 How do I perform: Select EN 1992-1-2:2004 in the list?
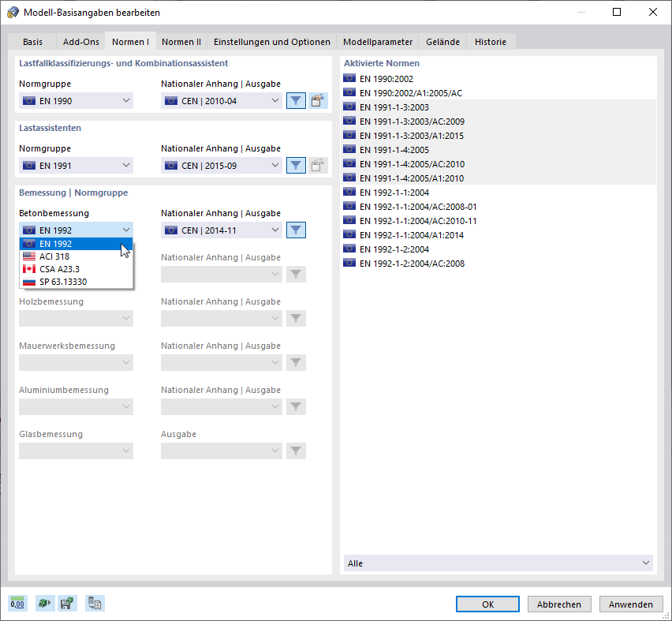click(498, 249)
